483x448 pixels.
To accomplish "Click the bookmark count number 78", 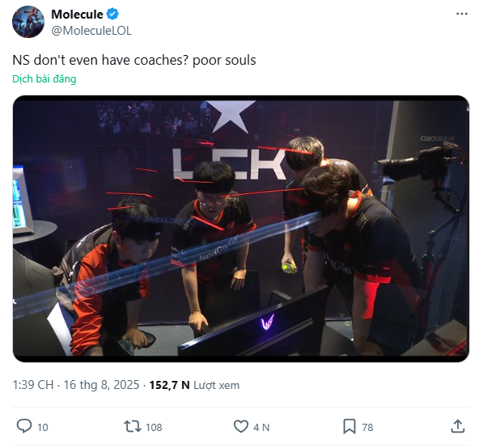I will [367, 427].
